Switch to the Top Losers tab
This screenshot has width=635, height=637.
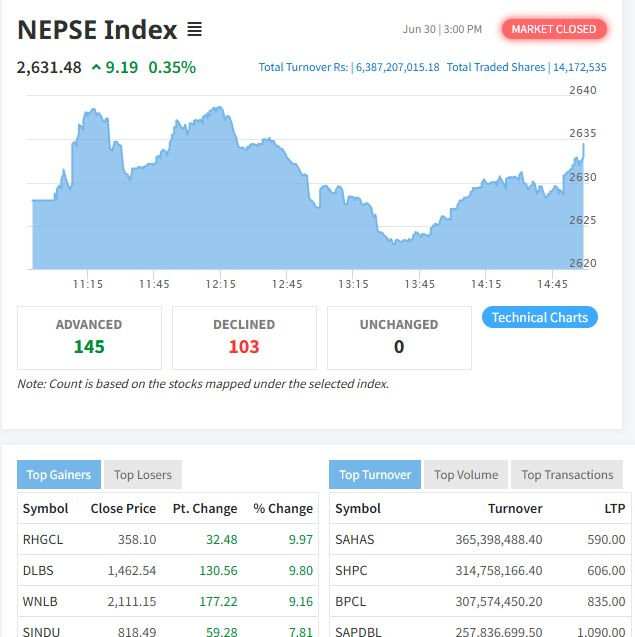coord(142,475)
